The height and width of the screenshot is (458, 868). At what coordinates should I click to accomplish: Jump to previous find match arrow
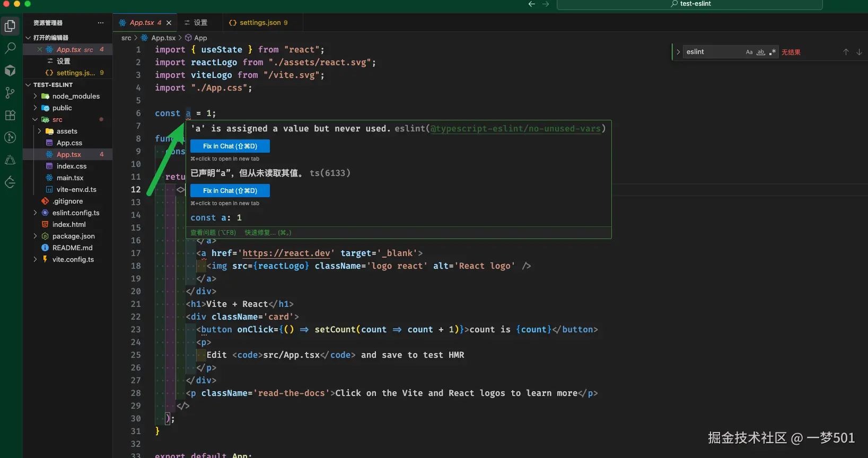point(846,52)
